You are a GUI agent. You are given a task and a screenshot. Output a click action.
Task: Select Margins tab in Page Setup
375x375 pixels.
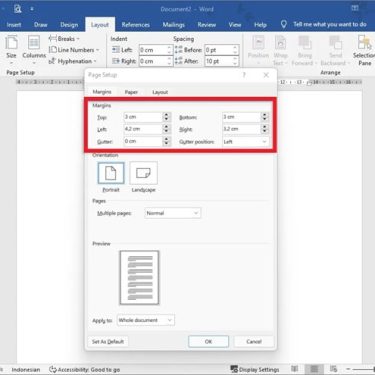[102, 92]
